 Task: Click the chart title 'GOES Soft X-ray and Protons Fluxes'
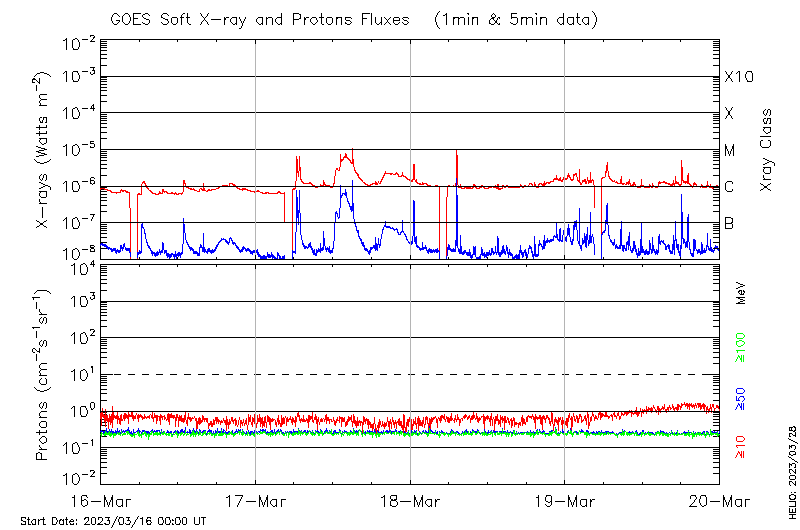(x=260, y=20)
